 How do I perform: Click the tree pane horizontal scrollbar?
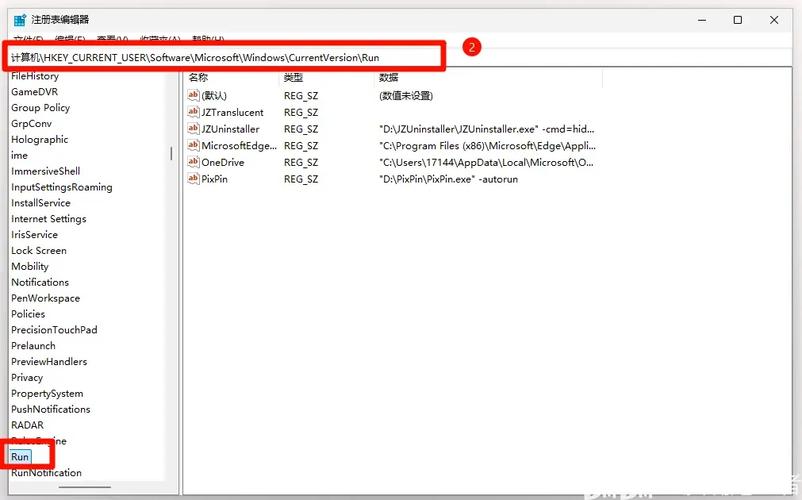[x=85, y=488]
